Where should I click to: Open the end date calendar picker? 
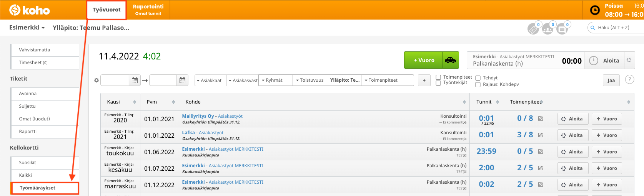click(183, 80)
